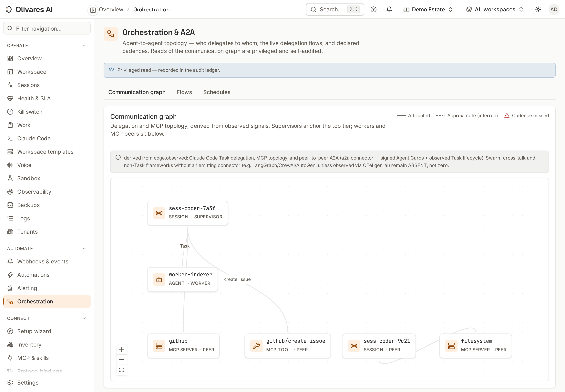Click the create_issue edge label

pos(237,279)
